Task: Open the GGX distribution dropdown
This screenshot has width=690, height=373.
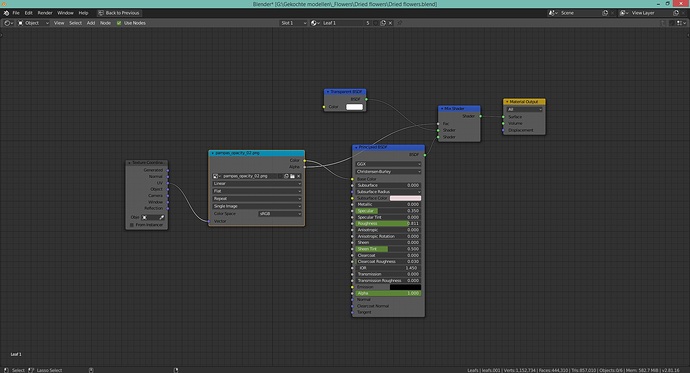Action: pyautogui.click(x=388, y=164)
